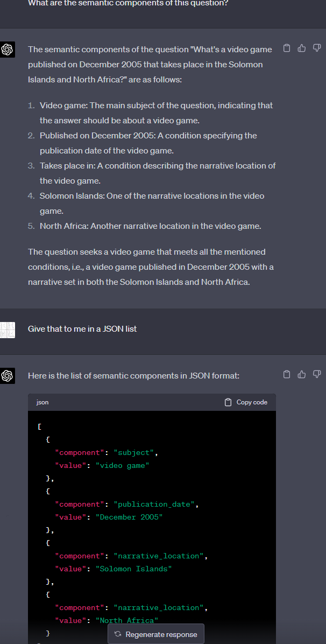This screenshot has width=326, height=644.
Task: Copy the JSON format response message
Action: point(287,374)
